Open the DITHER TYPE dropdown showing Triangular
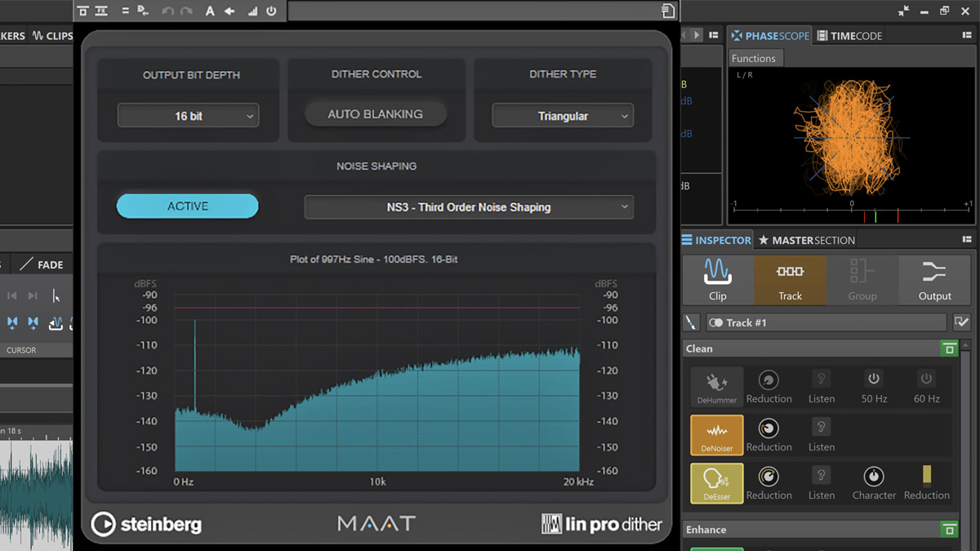The width and height of the screenshot is (980, 551). pyautogui.click(x=562, y=115)
